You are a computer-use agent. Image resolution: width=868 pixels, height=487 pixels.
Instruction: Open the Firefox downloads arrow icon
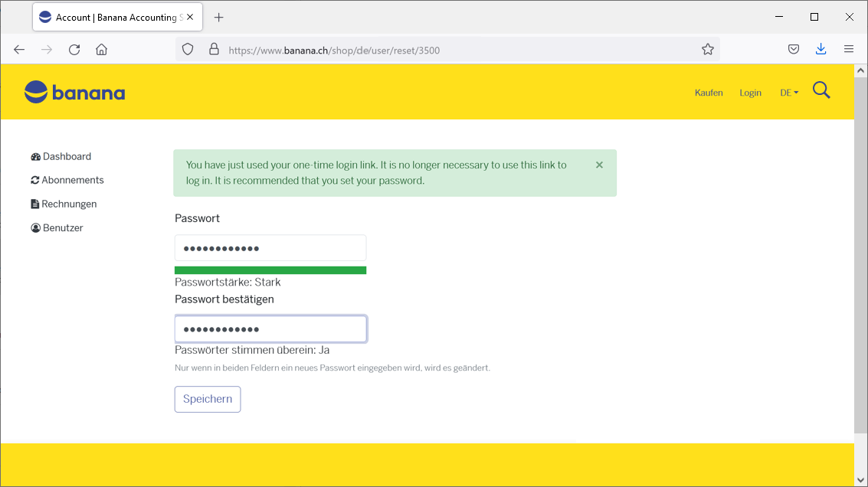(821, 50)
